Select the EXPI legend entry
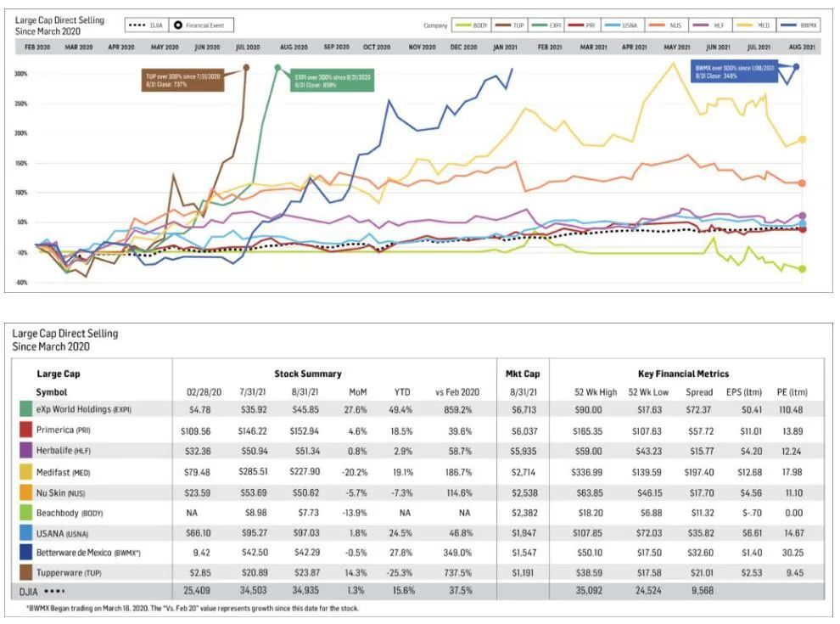Image resolution: width=840 pixels, height=624 pixels. click(546, 25)
